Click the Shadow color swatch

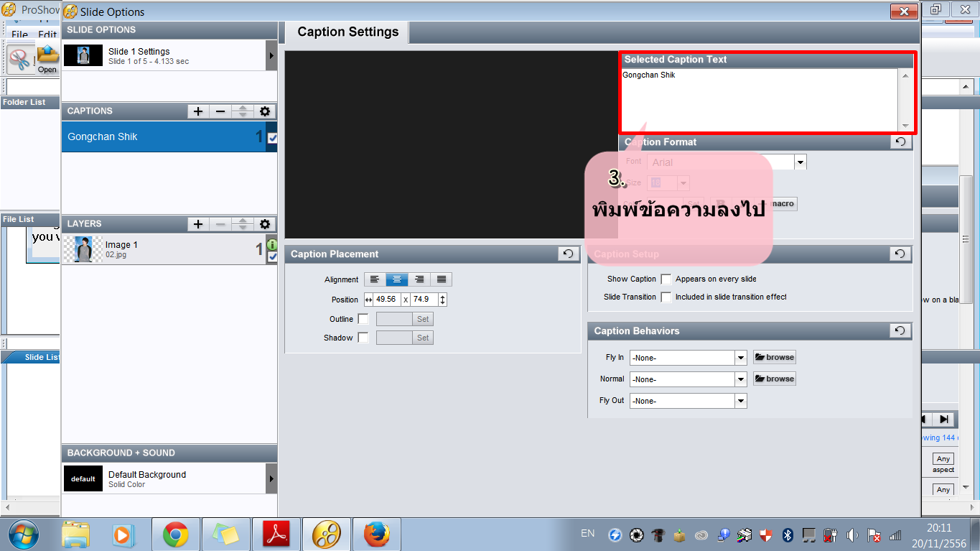(394, 338)
